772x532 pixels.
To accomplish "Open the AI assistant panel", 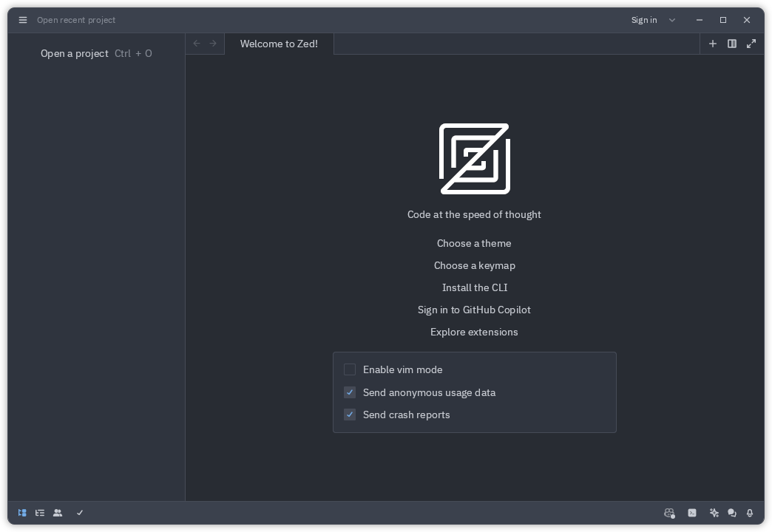I will tap(714, 513).
